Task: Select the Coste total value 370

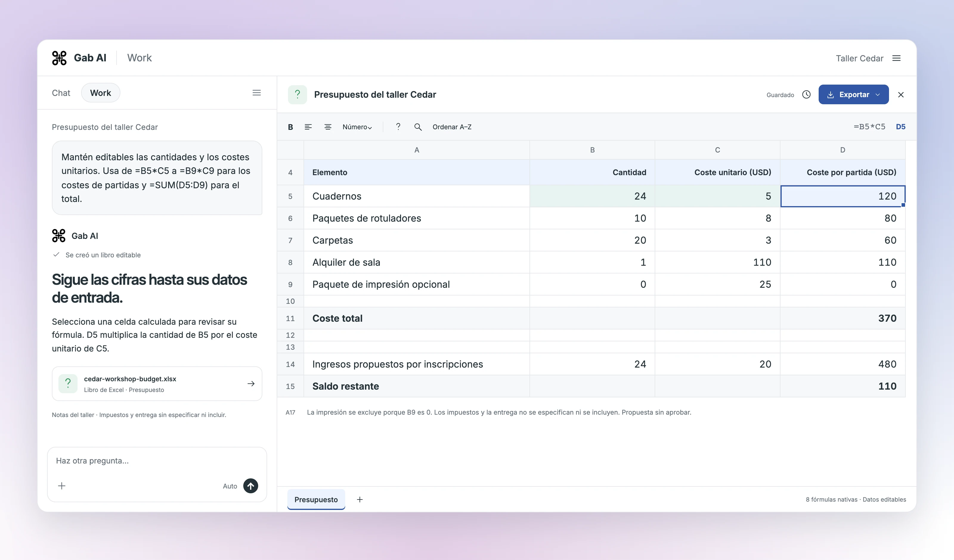Action: click(x=843, y=319)
